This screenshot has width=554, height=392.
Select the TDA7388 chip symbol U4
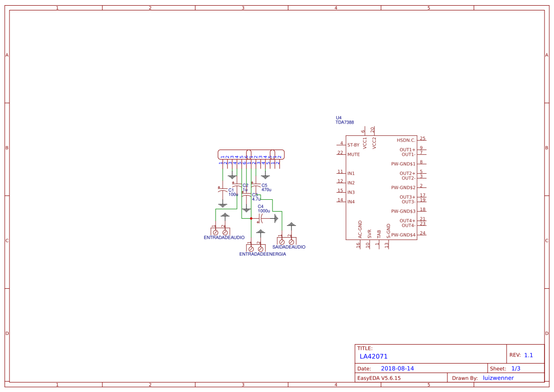(x=381, y=187)
